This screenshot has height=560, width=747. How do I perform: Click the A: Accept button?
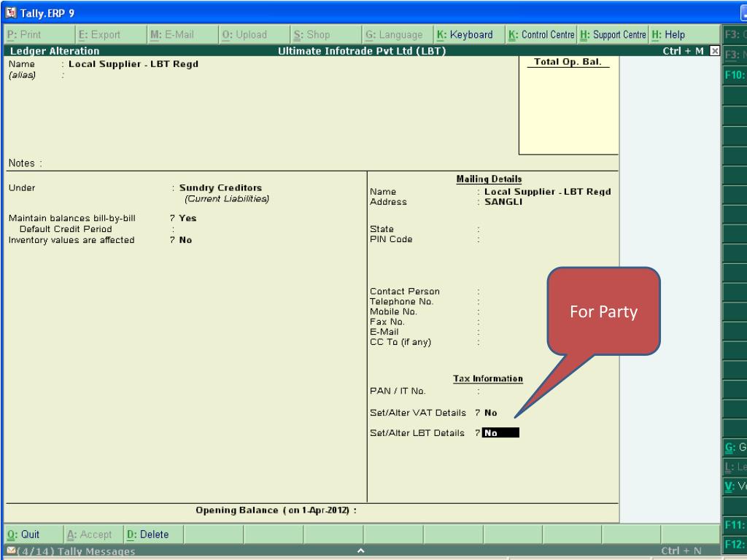pyautogui.click(x=93, y=534)
